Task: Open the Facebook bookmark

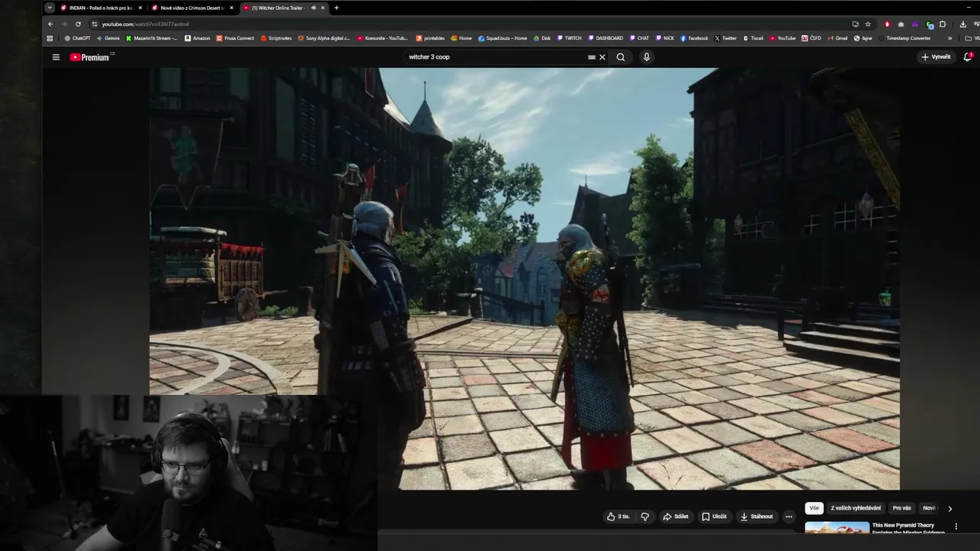Action: (694, 38)
